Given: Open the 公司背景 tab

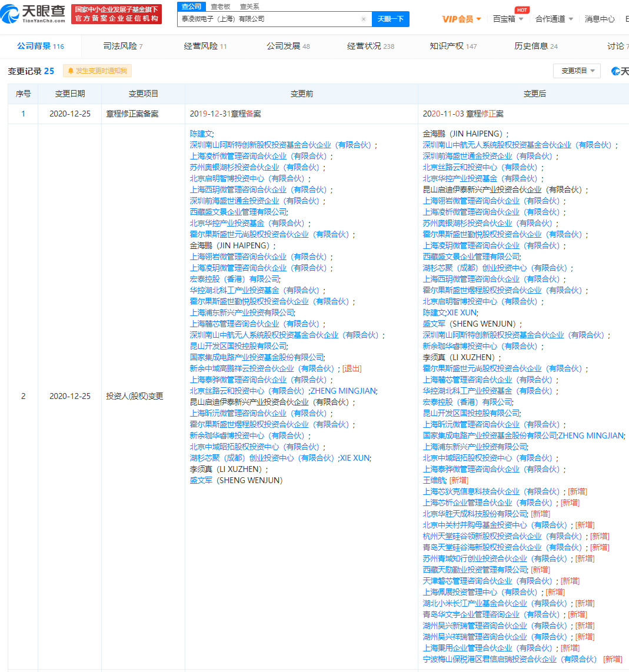Looking at the screenshot, I should (40, 46).
